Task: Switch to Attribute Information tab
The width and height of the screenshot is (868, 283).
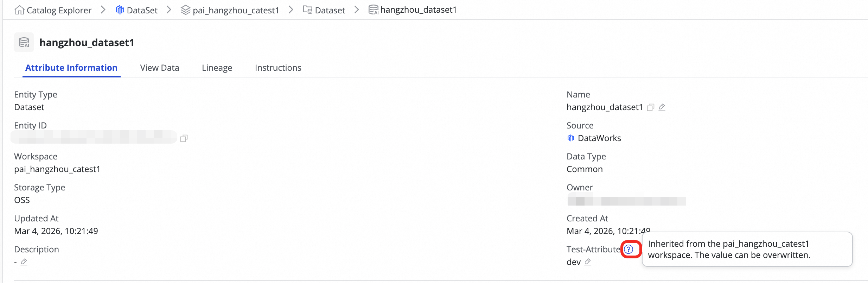Action: click(x=71, y=68)
